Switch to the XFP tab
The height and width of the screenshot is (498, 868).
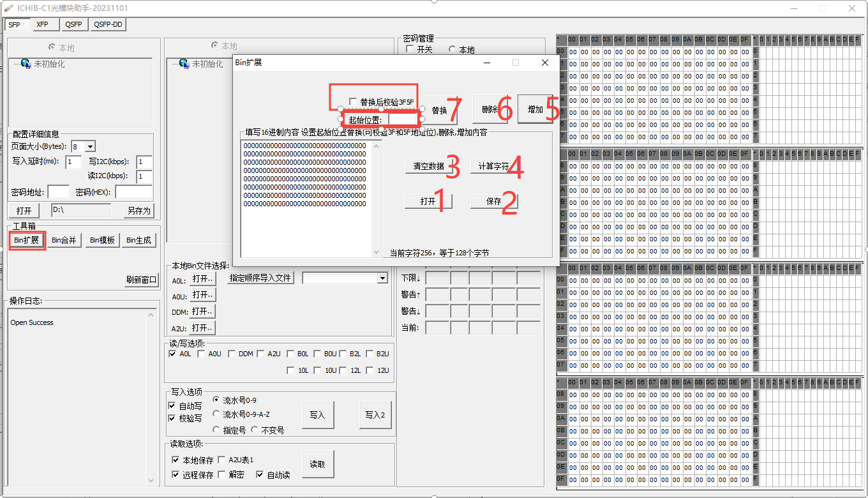click(x=45, y=24)
